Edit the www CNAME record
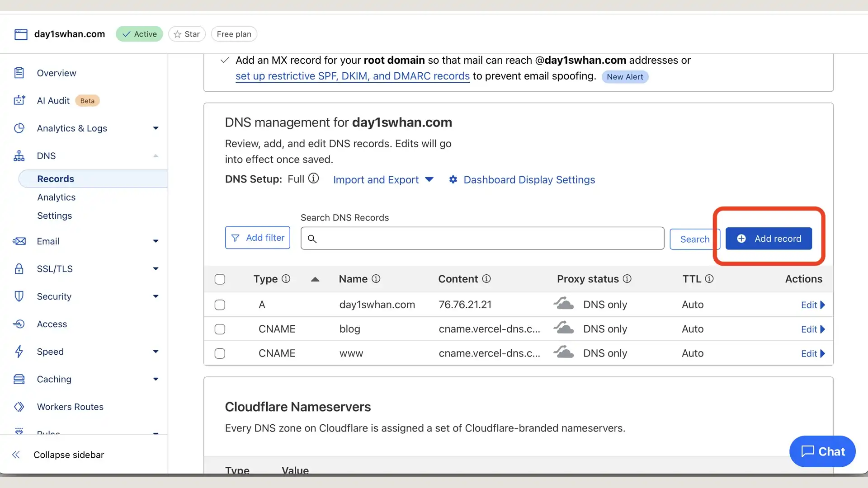The height and width of the screenshot is (488, 868). point(813,354)
